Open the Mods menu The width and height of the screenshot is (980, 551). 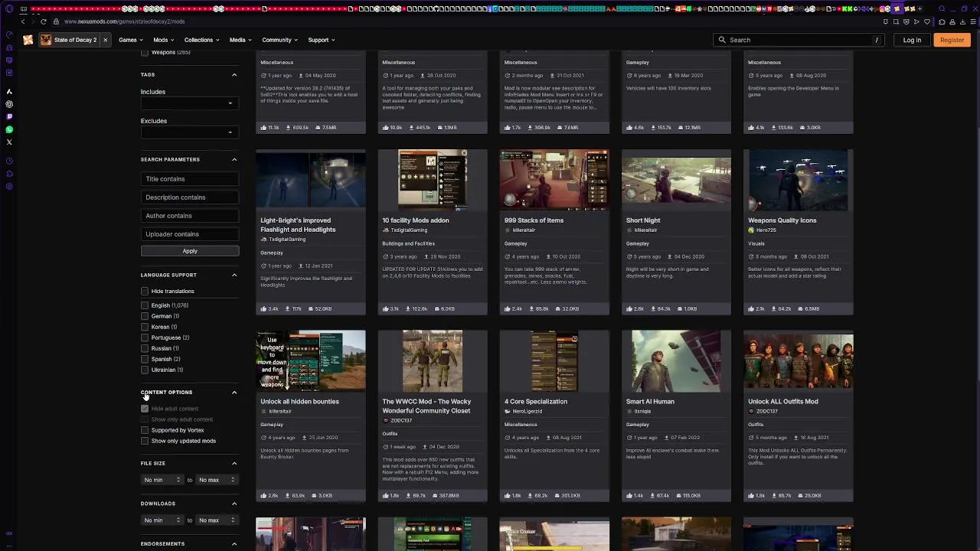tap(163, 40)
